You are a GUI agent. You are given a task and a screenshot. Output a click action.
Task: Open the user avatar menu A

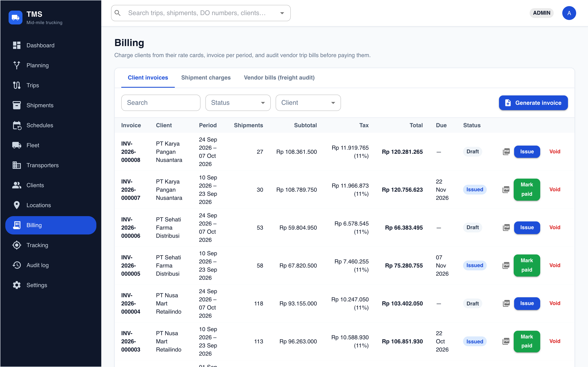pyautogui.click(x=569, y=13)
